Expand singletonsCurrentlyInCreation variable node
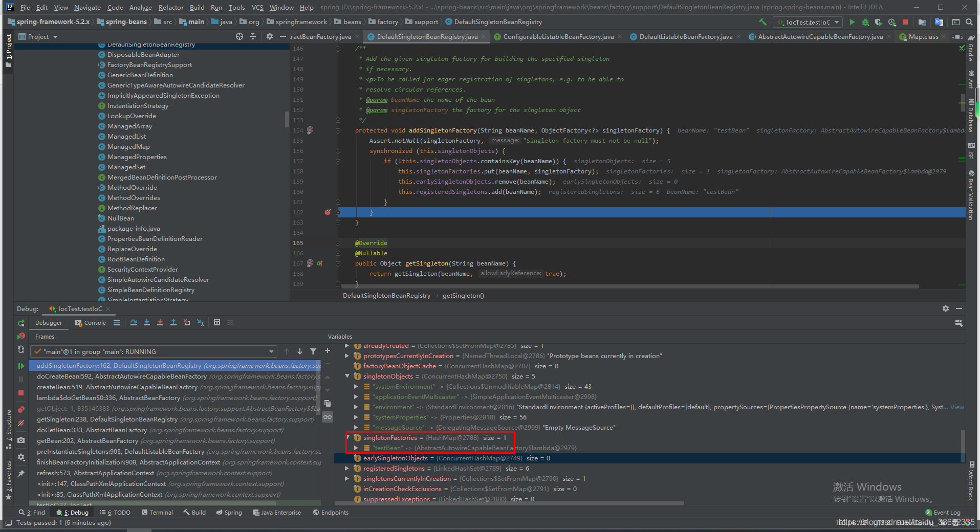 click(347, 478)
